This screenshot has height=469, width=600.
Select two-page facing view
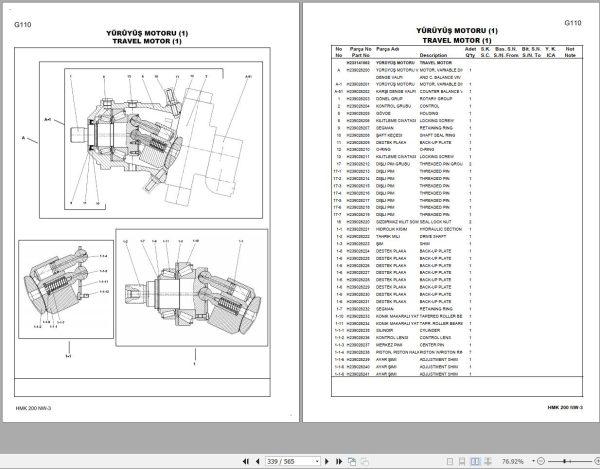click(475, 461)
